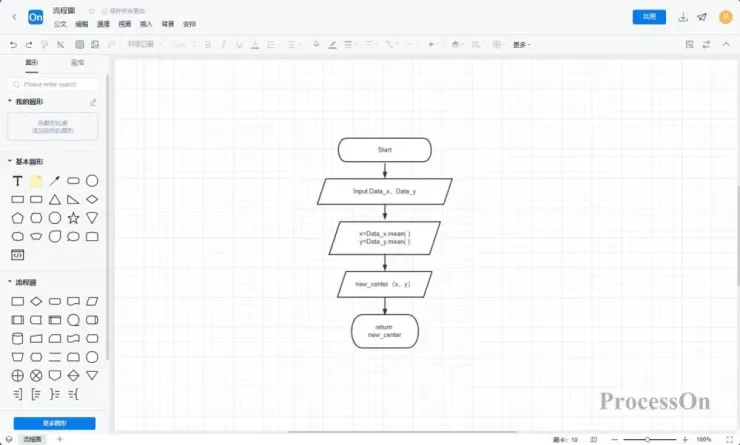This screenshot has width=740, height=445.
Task: Select the flowchart decision diamond shape
Action: pos(36,301)
